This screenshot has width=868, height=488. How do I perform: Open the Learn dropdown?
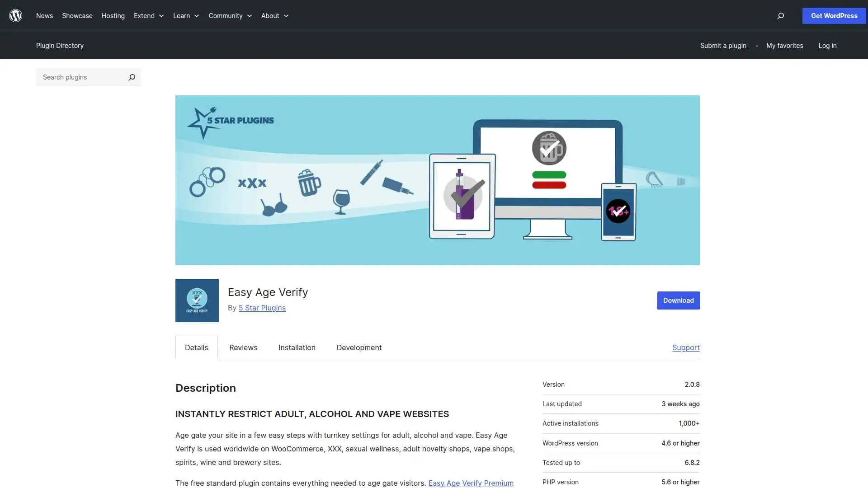(185, 15)
